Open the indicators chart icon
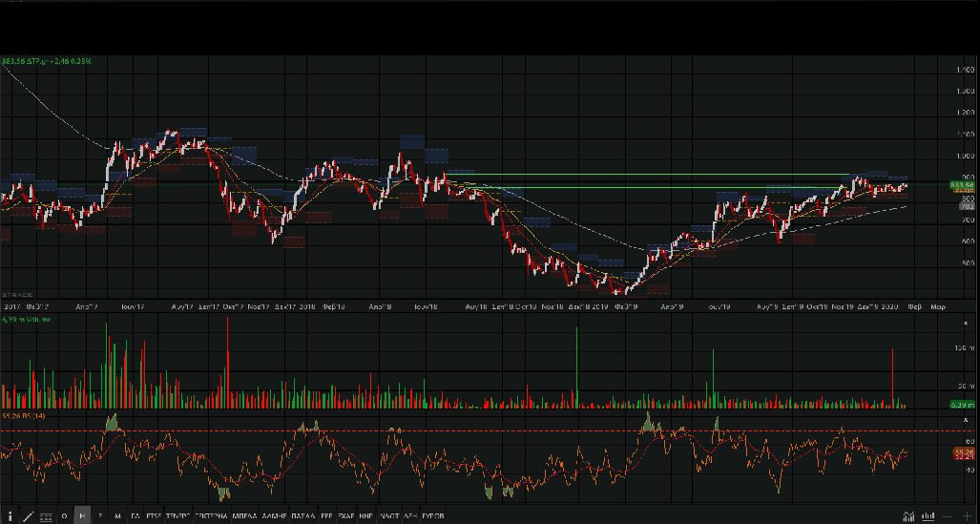Screen dimensions: 980x524 click(x=908, y=515)
